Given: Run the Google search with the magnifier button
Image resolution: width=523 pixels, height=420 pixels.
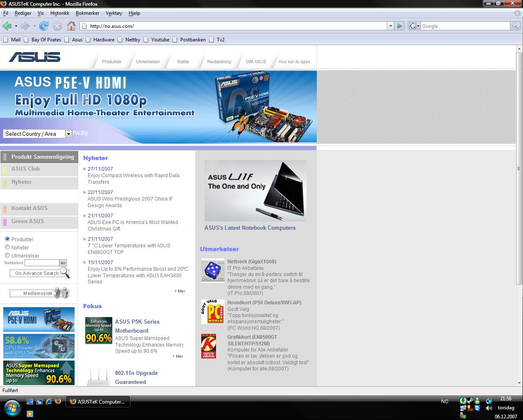Looking at the screenshot, I should pos(514,26).
